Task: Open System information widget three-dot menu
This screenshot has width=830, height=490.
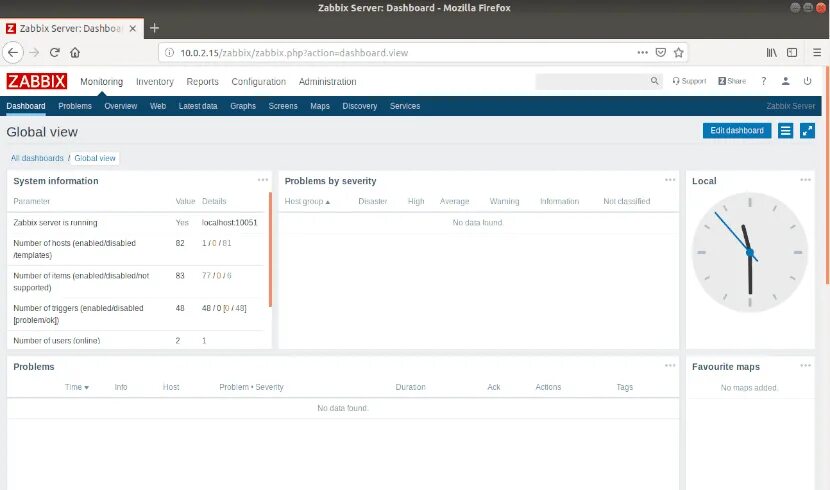Action: (263, 180)
